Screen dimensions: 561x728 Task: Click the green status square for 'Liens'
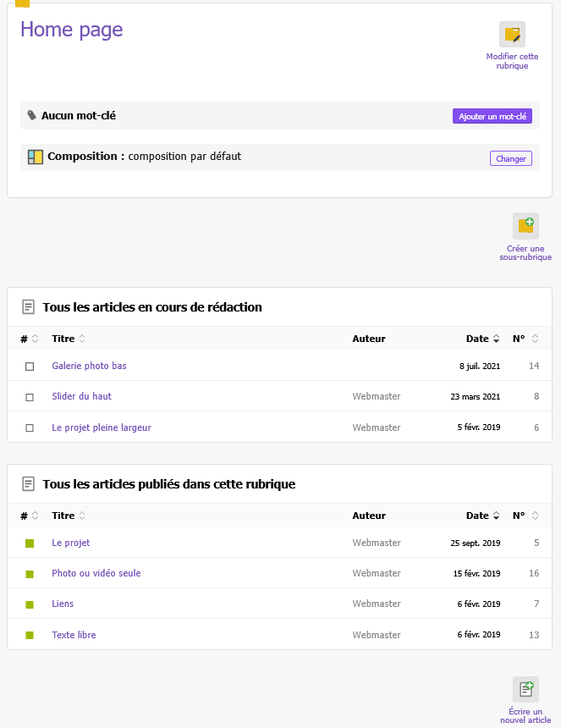[x=30, y=604]
